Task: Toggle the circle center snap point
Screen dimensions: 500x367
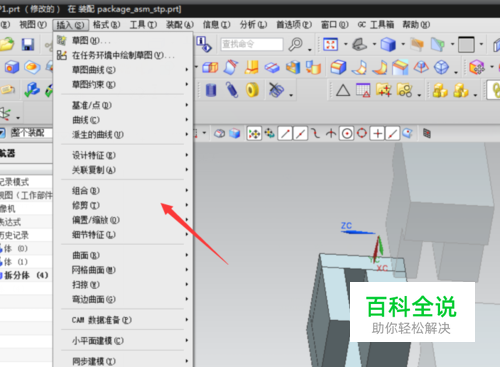Action: 347,134
